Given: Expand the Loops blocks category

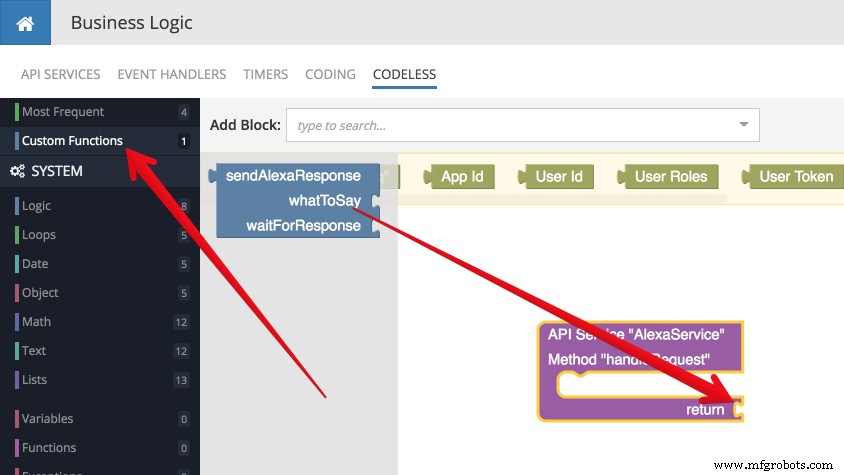Looking at the screenshot, I should pos(39,235).
